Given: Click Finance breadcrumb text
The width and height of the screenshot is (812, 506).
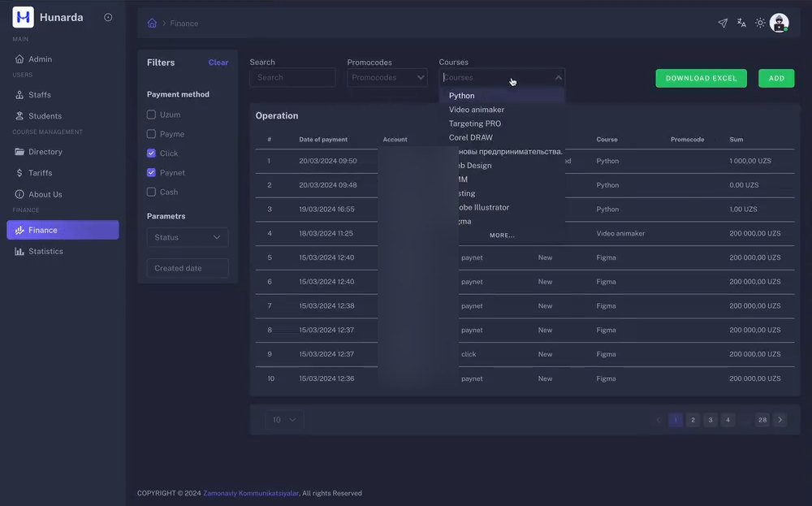Looking at the screenshot, I should 184,24.
